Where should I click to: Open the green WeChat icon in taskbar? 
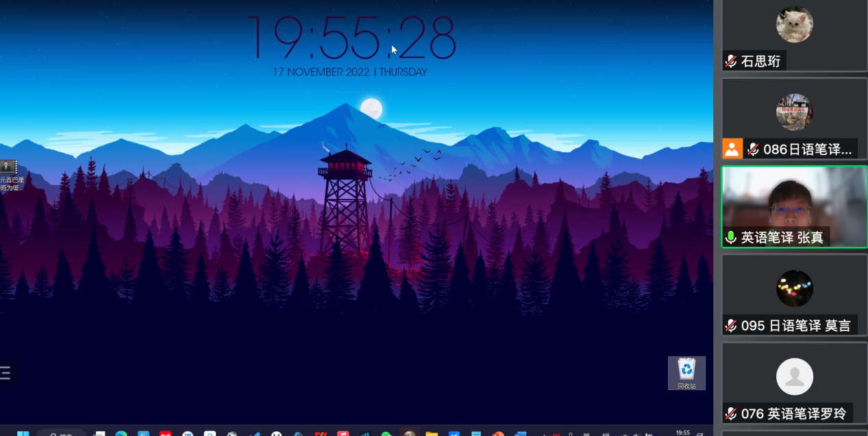[387, 433]
